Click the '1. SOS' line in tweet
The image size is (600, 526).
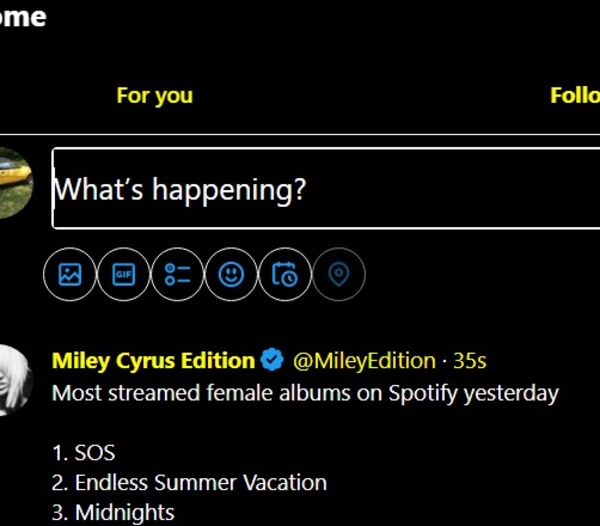(83, 453)
